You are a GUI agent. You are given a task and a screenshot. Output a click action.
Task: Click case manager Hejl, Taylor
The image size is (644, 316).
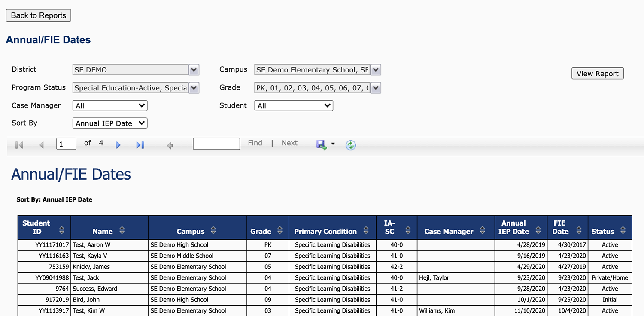click(x=434, y=278)
